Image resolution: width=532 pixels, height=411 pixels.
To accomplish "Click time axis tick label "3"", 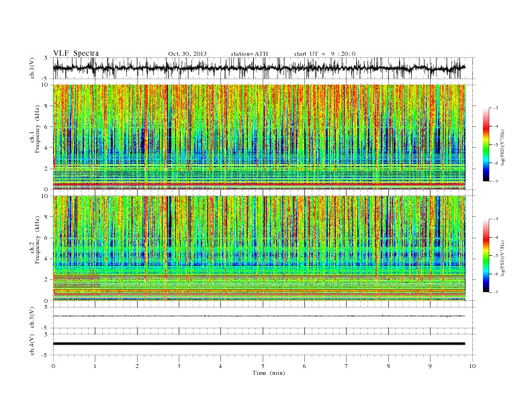I will click(x=179, y=366).
